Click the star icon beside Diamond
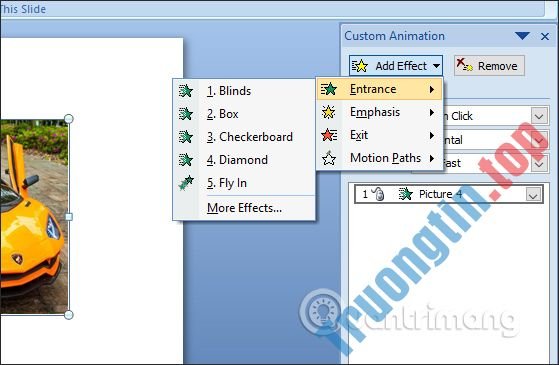The width and height of the screenshot is (559, 365). (x=186, y=160)
